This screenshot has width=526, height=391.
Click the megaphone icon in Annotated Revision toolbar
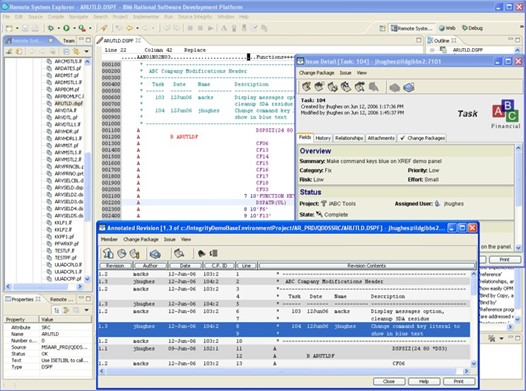click(x=201, y=253)
